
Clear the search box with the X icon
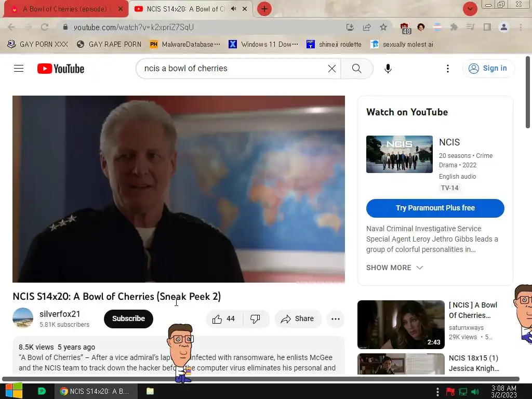coord(332,69)
